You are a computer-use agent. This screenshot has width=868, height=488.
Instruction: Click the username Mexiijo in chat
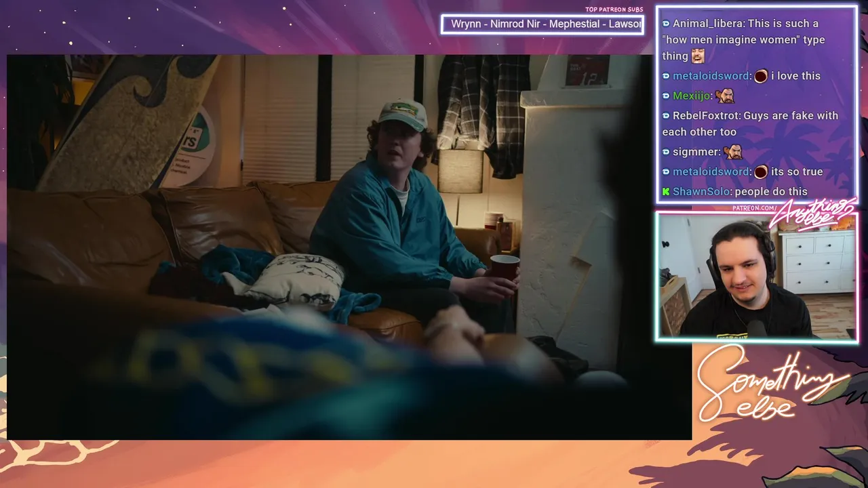pyautogui.click(x=691, y=96)
